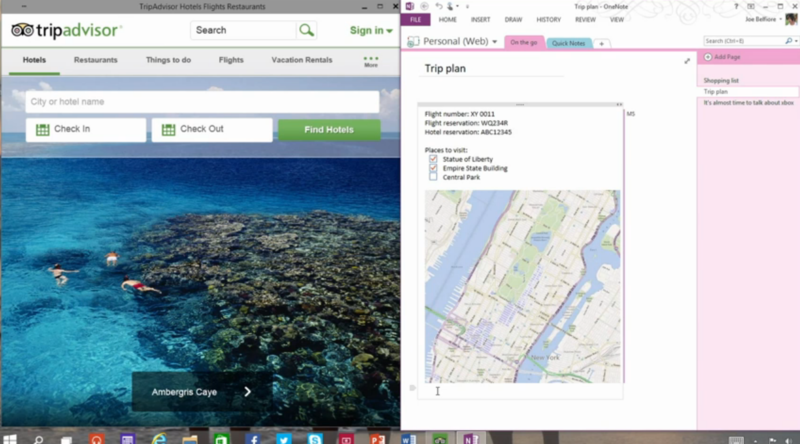Select the On the go section tab
This screenshot has width=800, height=444.
(x=524, y=42)
